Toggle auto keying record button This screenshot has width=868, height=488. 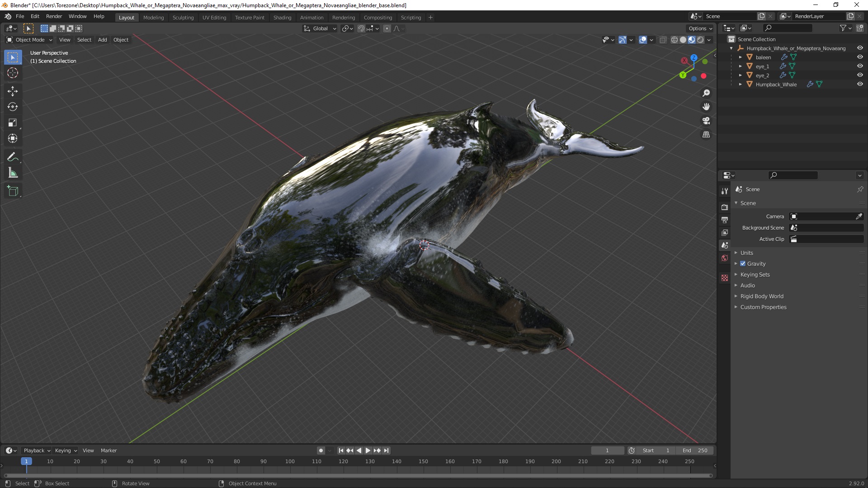[321, 450]
